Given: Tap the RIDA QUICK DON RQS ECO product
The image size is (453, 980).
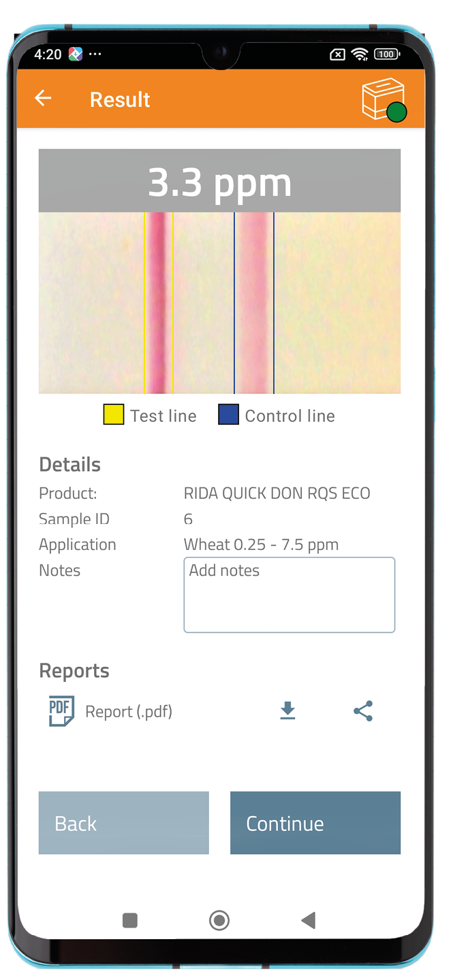Looking at the screenshot, I should point(277,493).
